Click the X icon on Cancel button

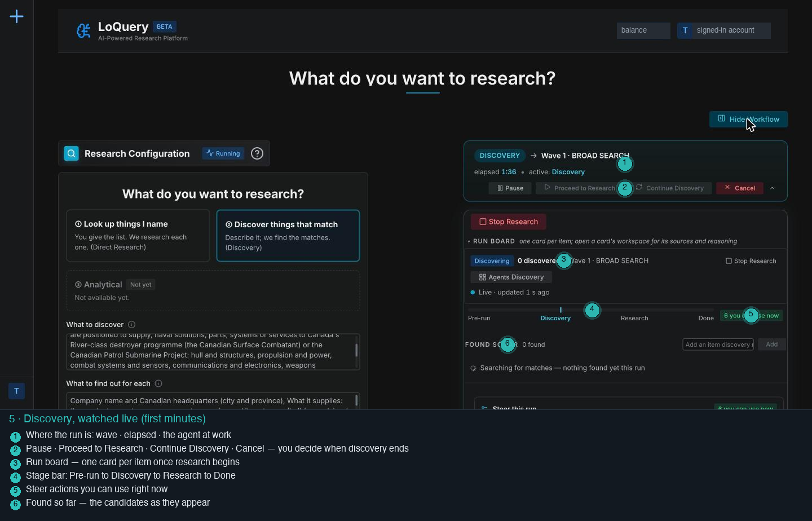[x=727, y=188]
